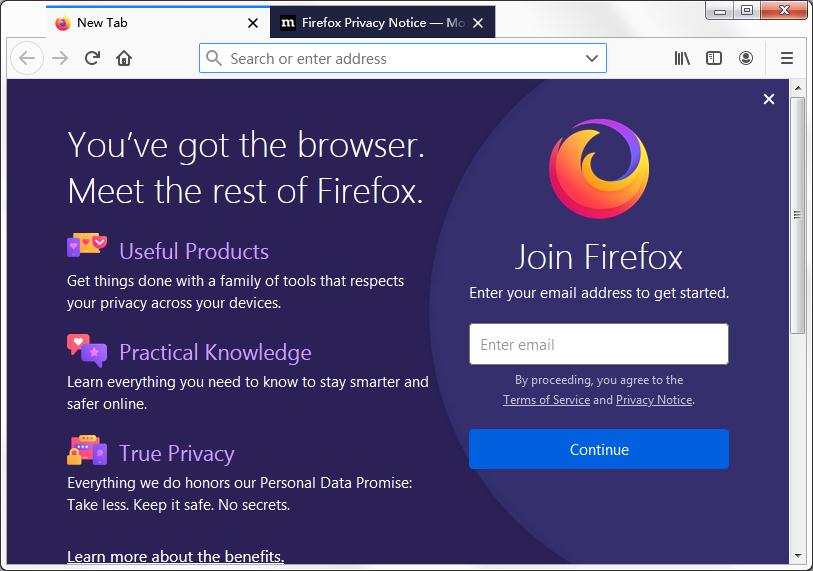Click the vertical scrollbar thumb
The height and width of the screenshot is (571, 813).
(x=798, y=215)
